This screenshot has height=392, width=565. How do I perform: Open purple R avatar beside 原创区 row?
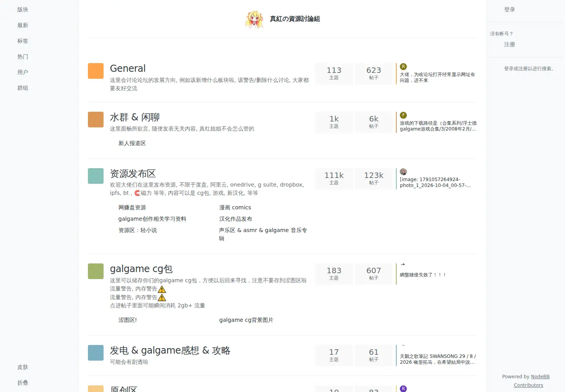click(x=403, y=389)
